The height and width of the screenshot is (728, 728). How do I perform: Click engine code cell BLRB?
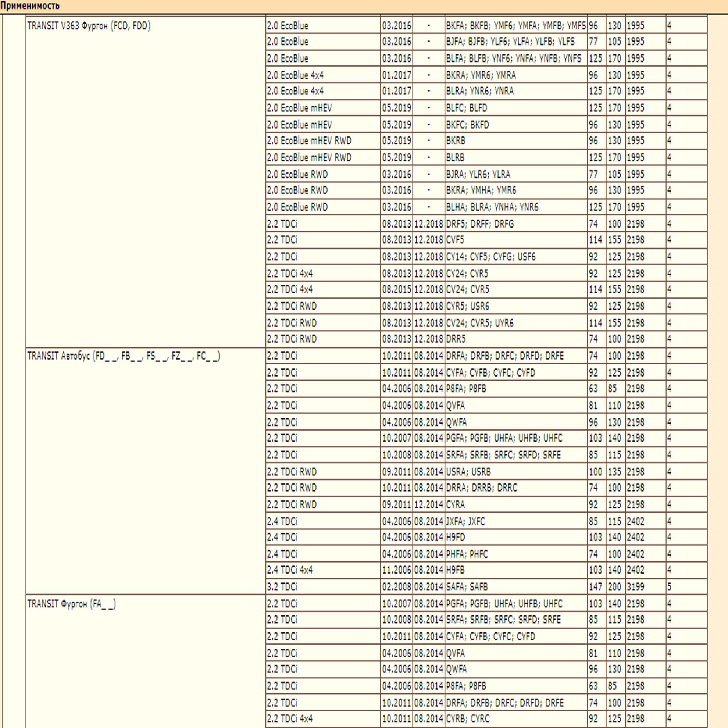516,157
